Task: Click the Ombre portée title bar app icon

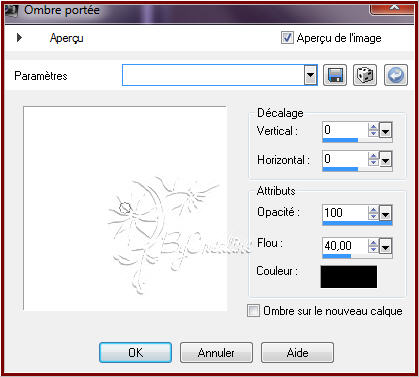Action: point(11,11)
